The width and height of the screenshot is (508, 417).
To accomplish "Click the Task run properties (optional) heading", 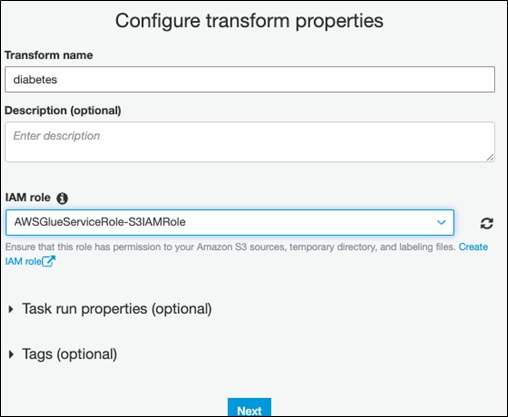I will pos(117,309).
